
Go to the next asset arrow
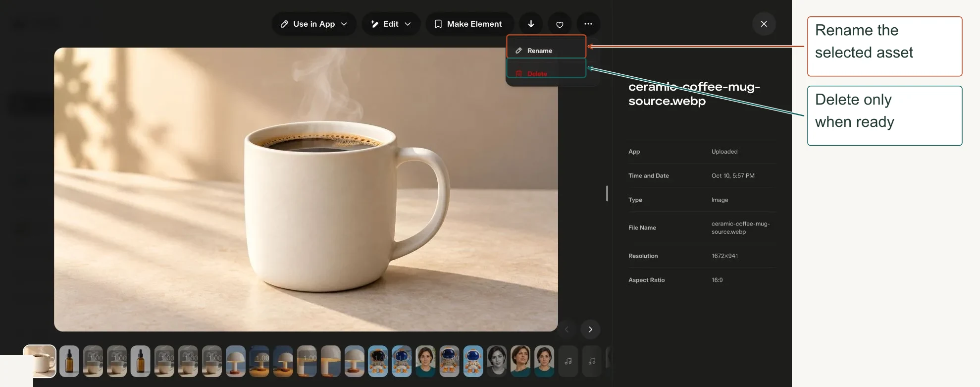(x=590, y=330)
